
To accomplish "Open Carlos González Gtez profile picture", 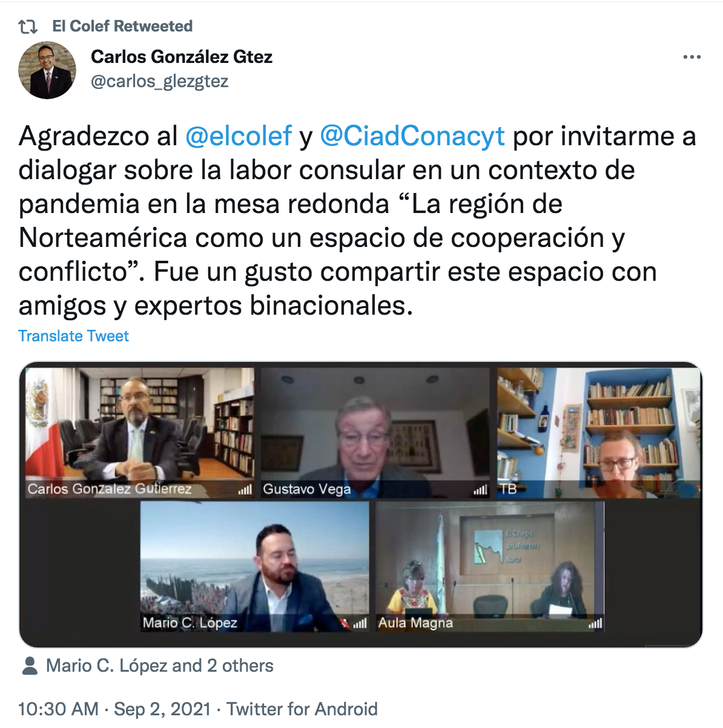I will point(47,70).
